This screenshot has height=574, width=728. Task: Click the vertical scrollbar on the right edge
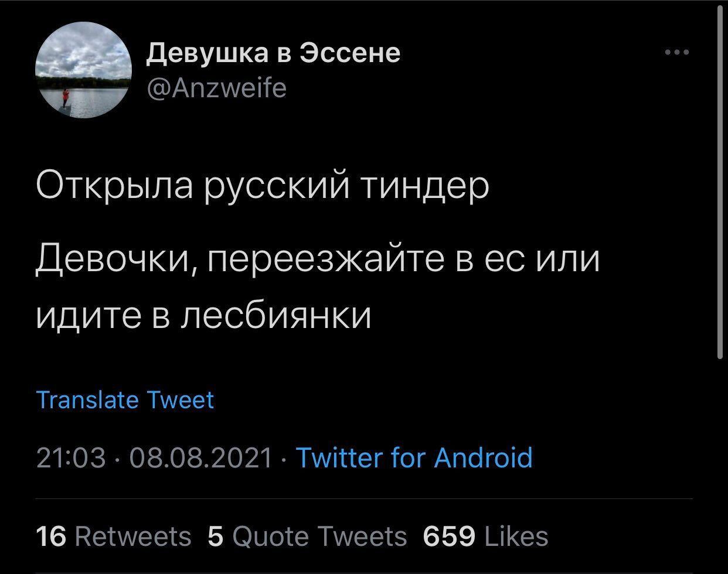pos(720,182)
